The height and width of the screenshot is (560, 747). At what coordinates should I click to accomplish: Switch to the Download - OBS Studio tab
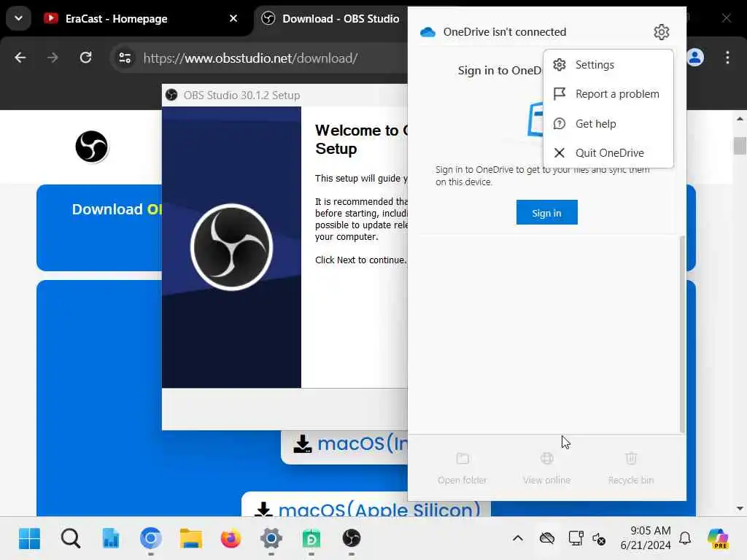pyautogui.click(x=331, y=18)
